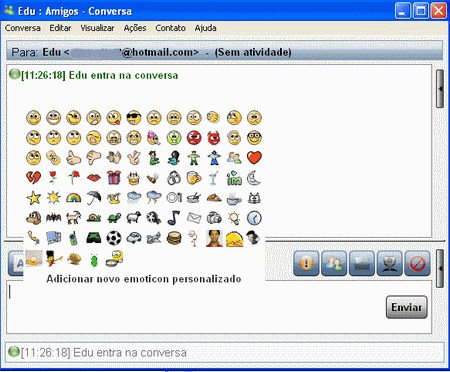Image resolution: width=450 pixels, height=372 pixels.
Task: Click the block contact red circle button
Action: [x=417, y=263]
